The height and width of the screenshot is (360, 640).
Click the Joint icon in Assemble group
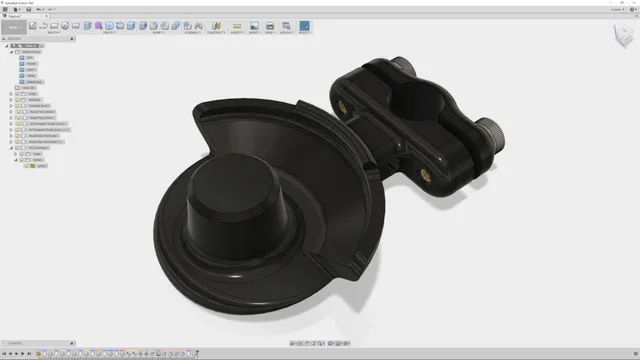(x=198, y=26)
